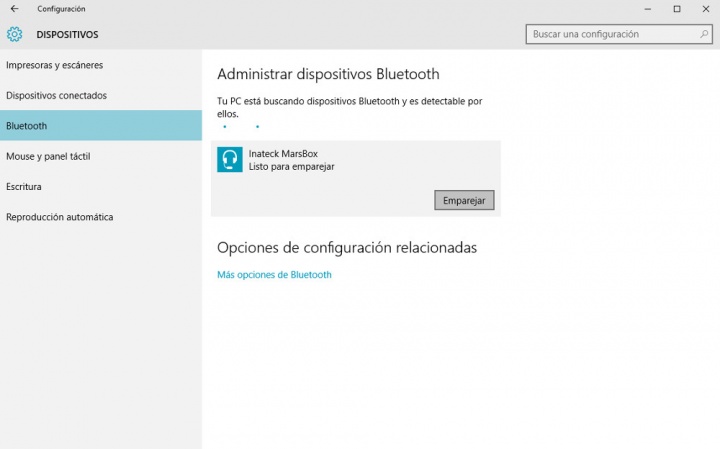
Task: Open Reproducción automática settings
Action: [x=60, y=217]
